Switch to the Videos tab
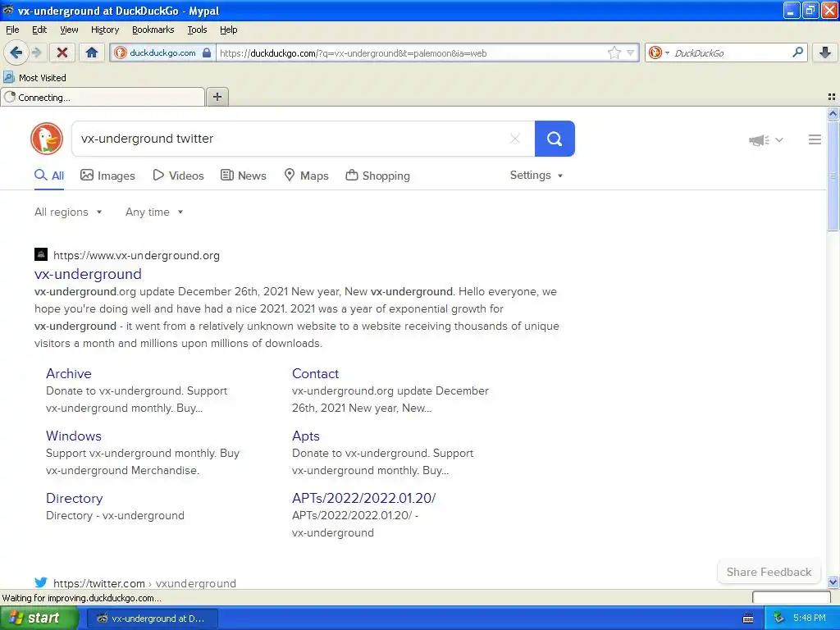840x630 pixels. tap(178, 176)
